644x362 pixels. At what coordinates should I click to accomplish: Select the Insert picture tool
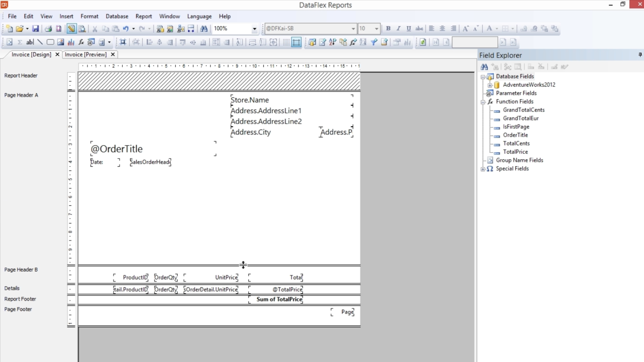tap(60, 42)
